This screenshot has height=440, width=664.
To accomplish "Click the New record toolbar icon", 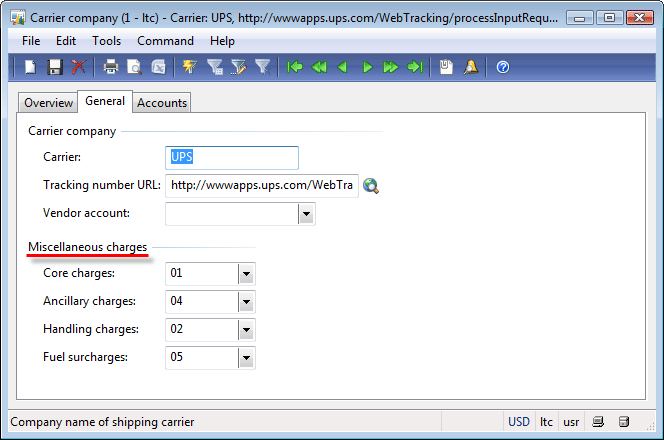I will point(30,67).
